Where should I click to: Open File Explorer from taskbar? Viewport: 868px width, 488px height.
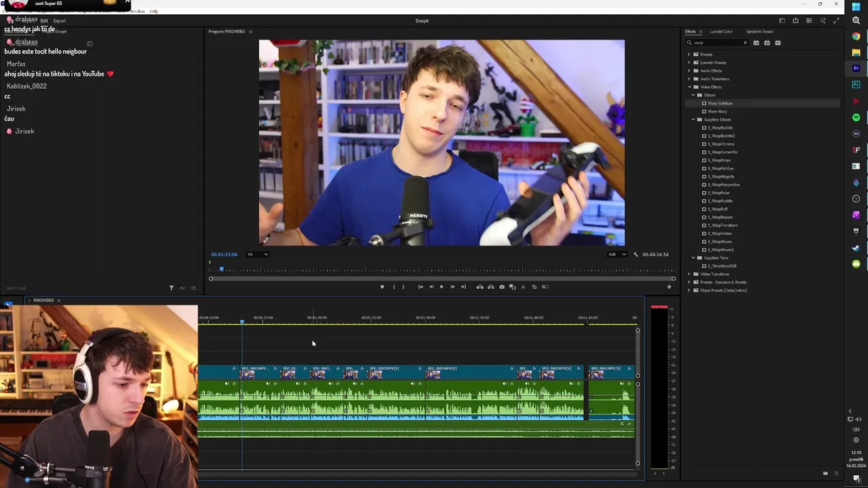tap(856, 52)
